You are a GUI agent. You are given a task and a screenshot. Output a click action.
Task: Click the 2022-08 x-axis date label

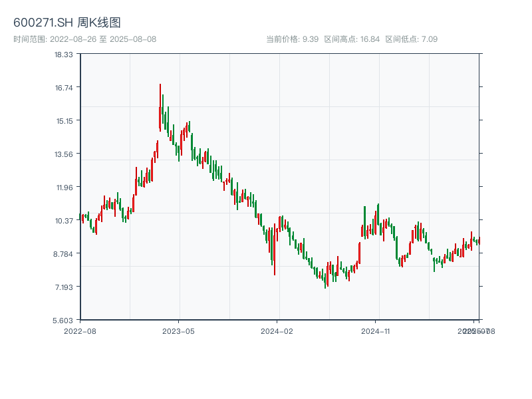pyautogui.click(x=80, y=331)
